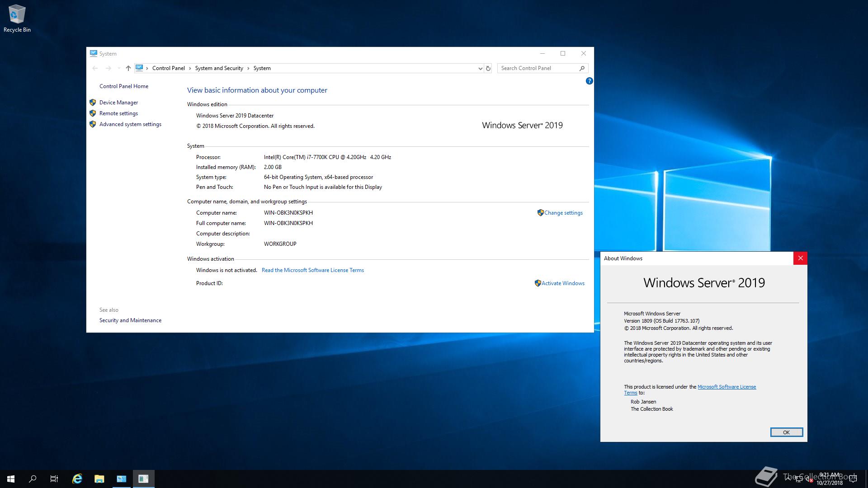This screenshot has width=868, height=488.
Task: Open the Start menu
Action: click(x=11, y=479)
